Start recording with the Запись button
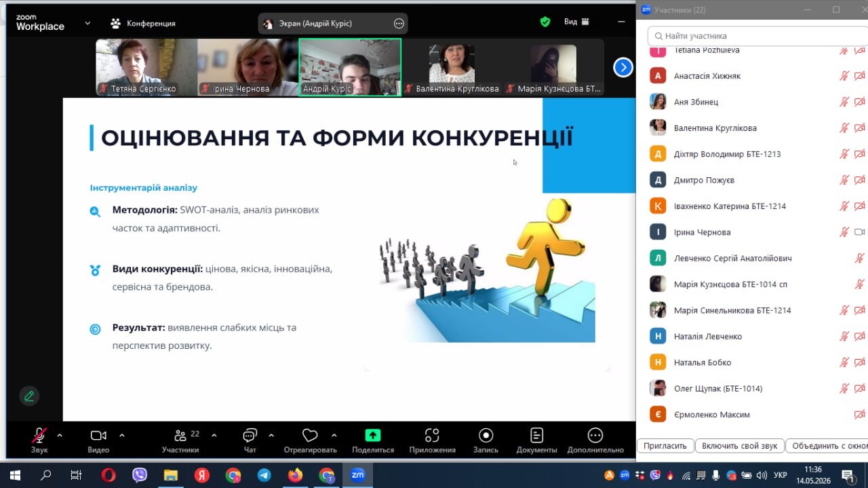868x488 pixels. click(x=486, y=440)
